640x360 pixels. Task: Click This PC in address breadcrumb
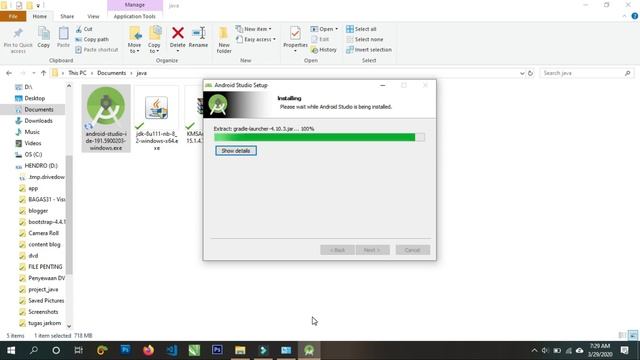[x=77, y=73]
